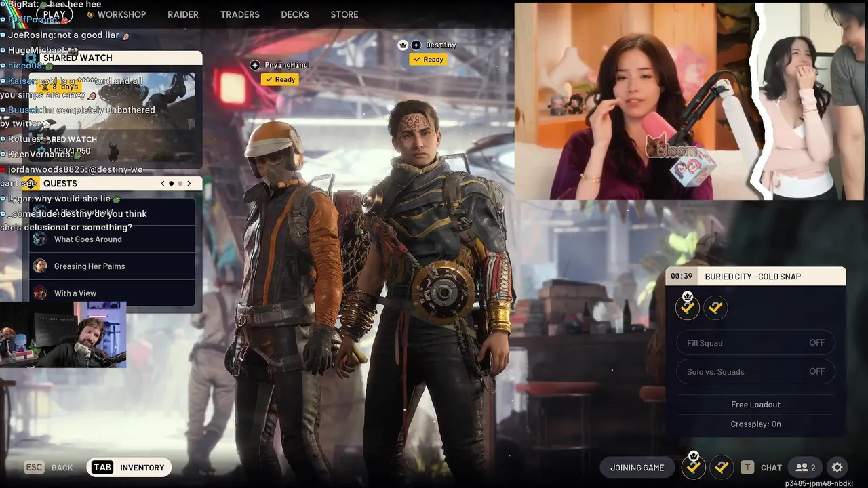This screenshot has height=488, width=868.
Task: Click What Goes Around trader portrait icon
Action: [40, 239]
